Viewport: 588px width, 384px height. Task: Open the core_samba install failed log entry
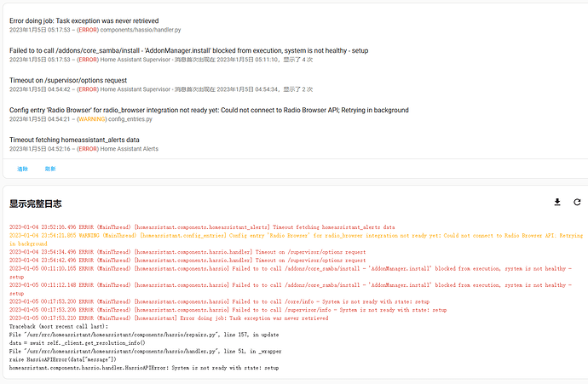pyautogui.click(x=188, y=50)
